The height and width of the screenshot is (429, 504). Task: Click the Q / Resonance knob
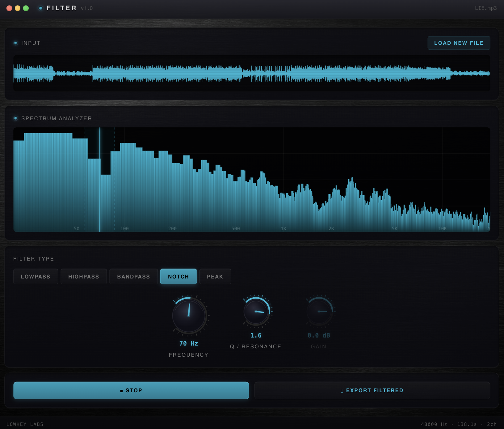256,312
